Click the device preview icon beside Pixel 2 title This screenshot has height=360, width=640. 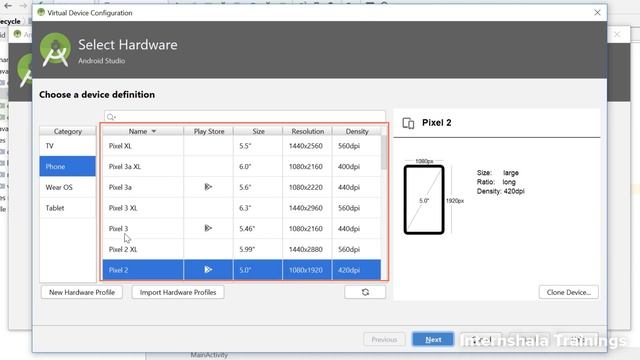click(408, 123)
